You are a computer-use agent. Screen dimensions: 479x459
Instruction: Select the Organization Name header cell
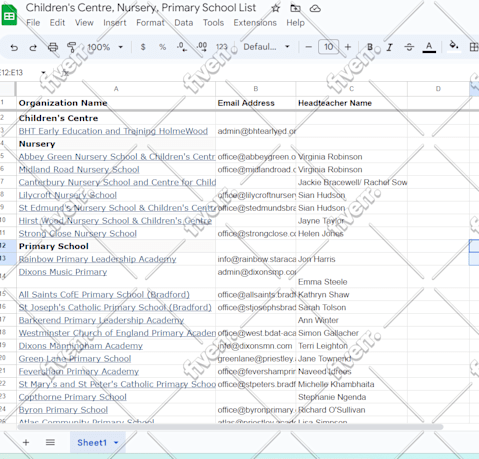pos(116,103)
